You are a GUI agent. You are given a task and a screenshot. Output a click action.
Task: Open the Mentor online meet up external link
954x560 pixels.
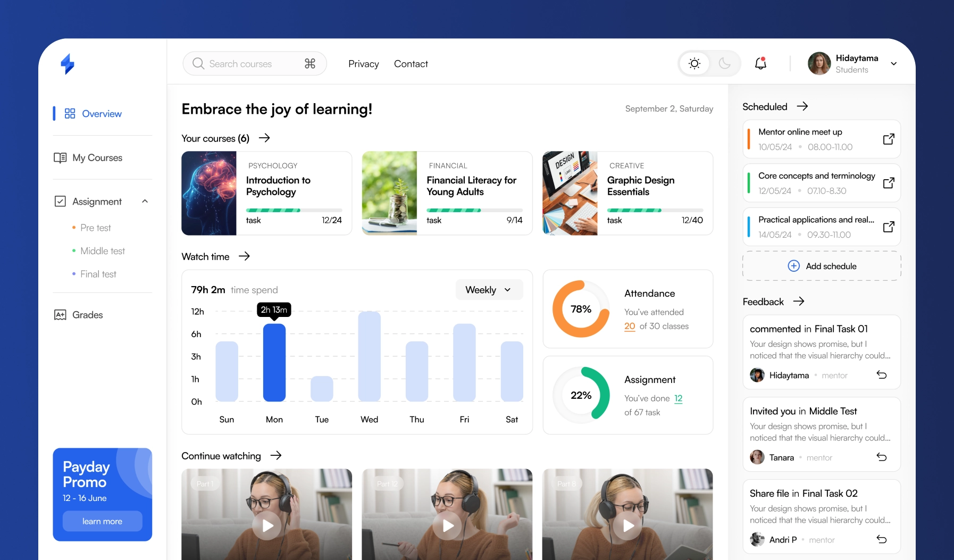point(889,139)
